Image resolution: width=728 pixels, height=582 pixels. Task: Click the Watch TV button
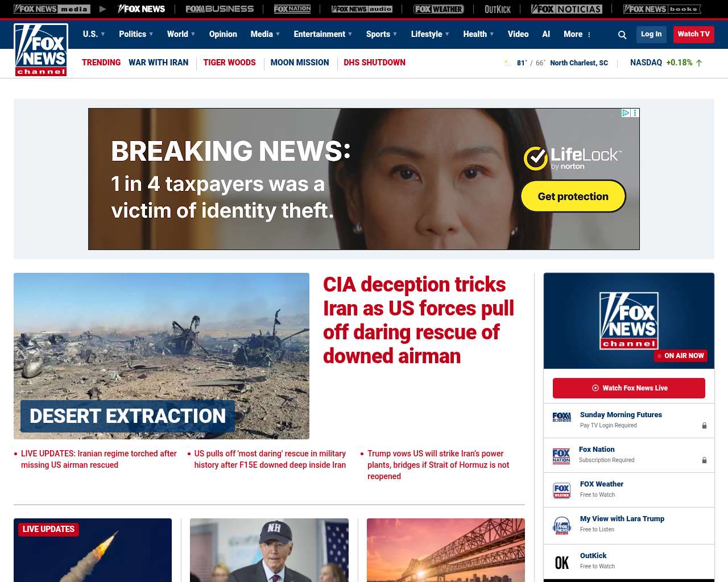(693, 34)
